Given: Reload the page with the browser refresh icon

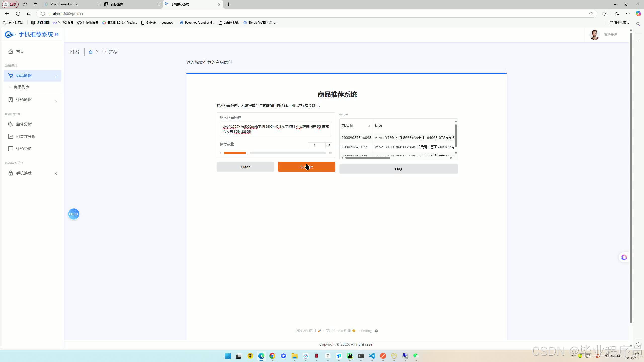Looking at the screenshot, I should coord(18,14).
